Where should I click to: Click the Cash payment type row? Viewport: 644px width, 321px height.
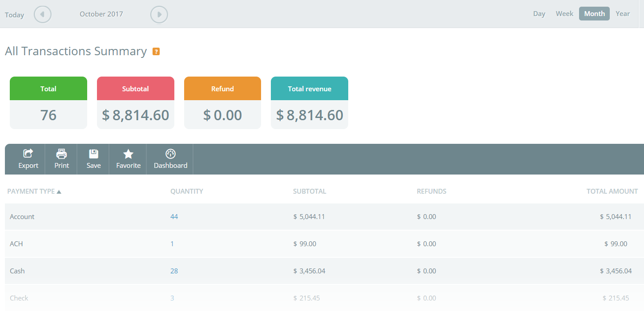(x=324, y=271)
